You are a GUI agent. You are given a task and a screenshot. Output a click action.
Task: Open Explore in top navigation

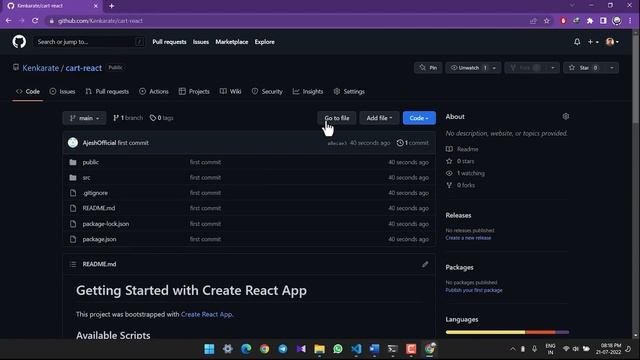point(264,42)
